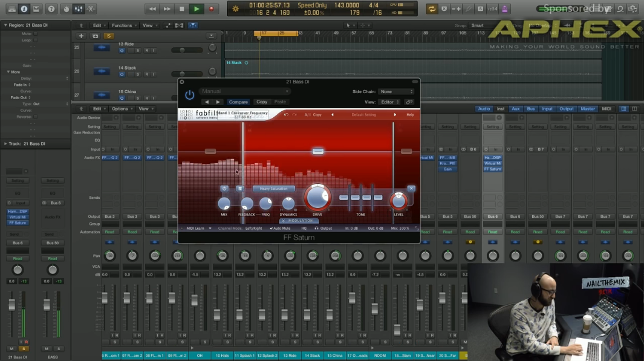Open the Side Chain None dropdown

(397, 91)
